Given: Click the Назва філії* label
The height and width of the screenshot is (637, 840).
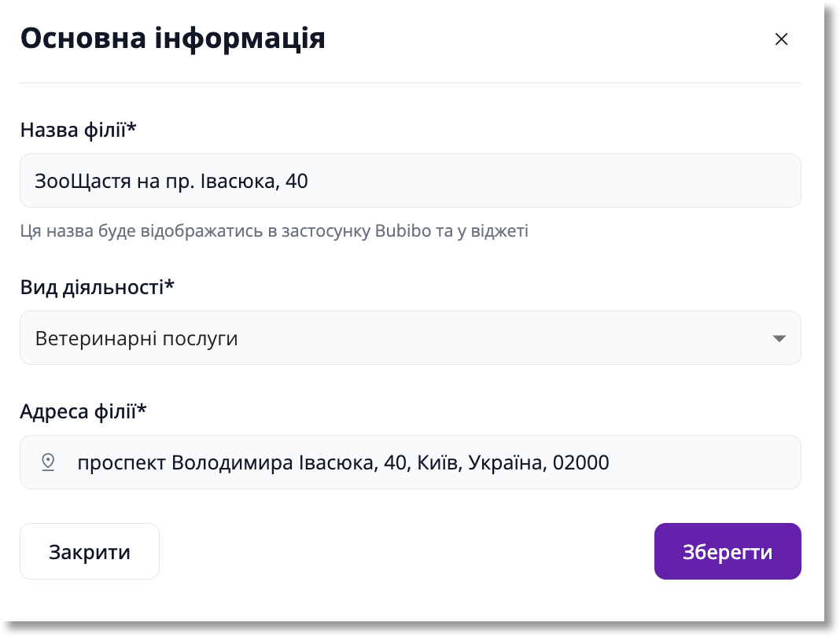Looking at the screenshot, I should pyautogui.click(x=78, y=130).
